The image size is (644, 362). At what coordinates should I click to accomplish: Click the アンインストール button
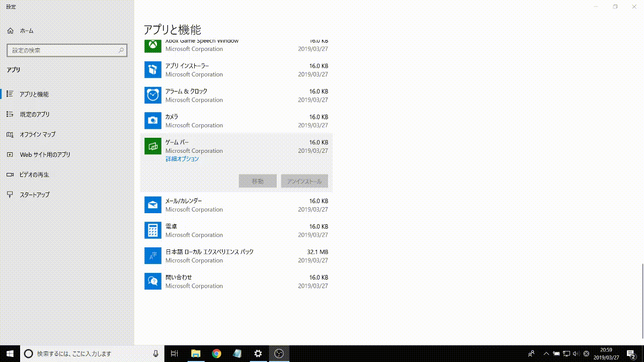click(x=304, y=181)
